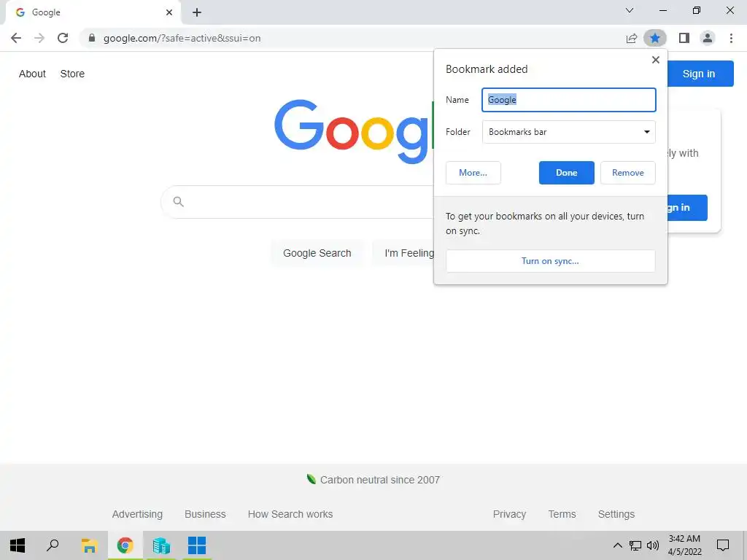This screenshot has width=747, height=560.
Task: Open the blue four-squares taskbar app
Action: pyautogui.click(x=197, y=545)
